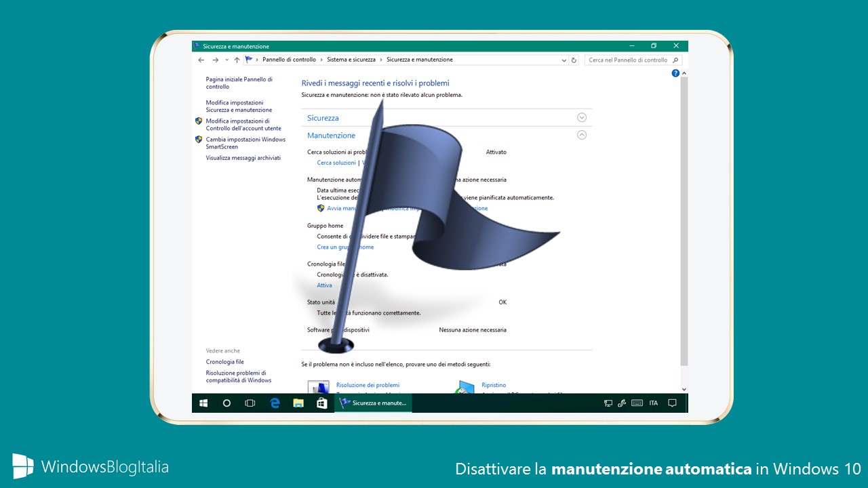Focus the Cerca nel Pannello di controllo field
Viewport: 868px width, 488px height.
pyautogui.click(x=633, y=60)
